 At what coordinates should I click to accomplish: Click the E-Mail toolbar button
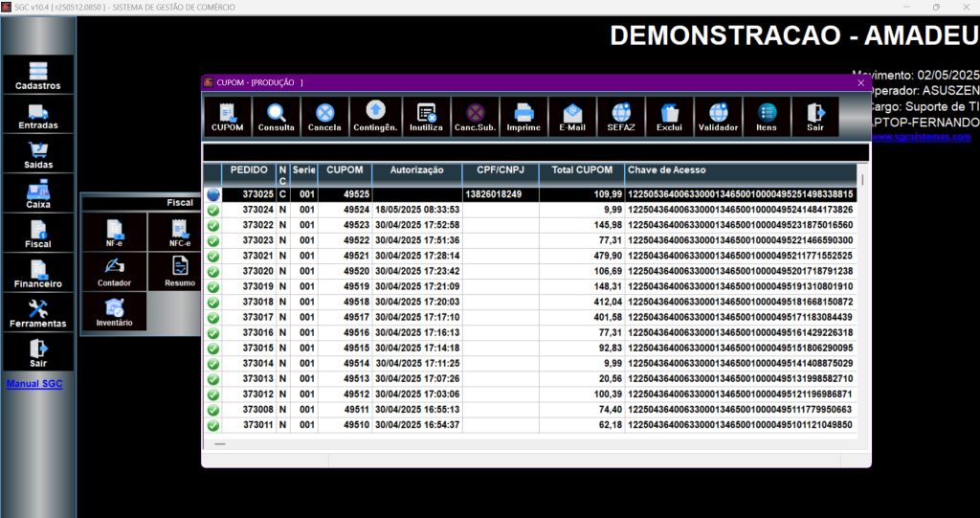coord(572,117)
